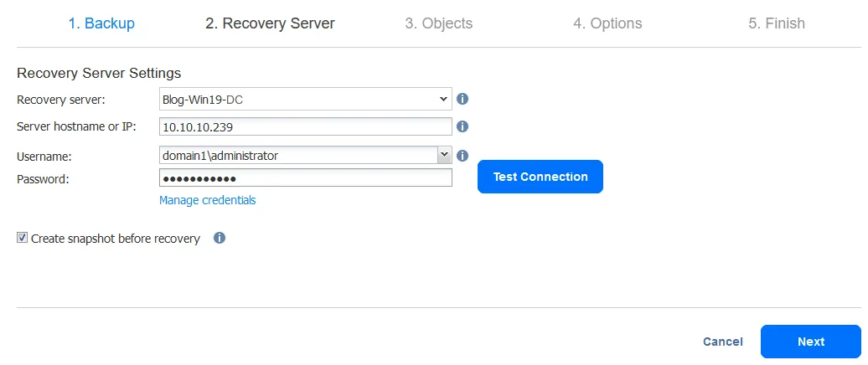Click info icon next to Username field
Image resolution: width=868 pixels, height=365 pixels.
coord(462,155)
